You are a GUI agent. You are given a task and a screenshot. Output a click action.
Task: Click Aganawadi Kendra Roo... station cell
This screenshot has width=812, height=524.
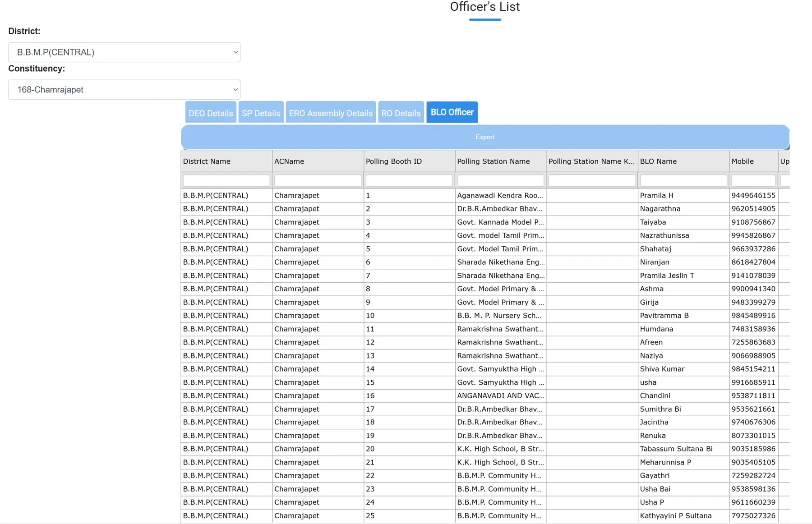point(500,196)
